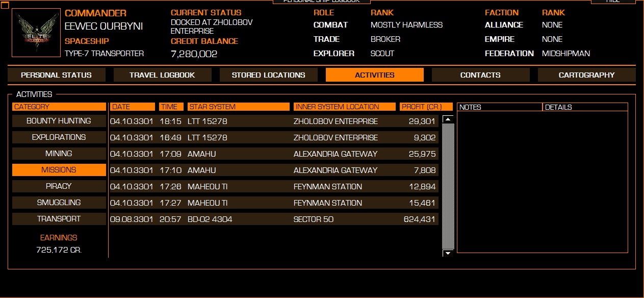Click the commander name EEWEC OURBYNI

[104, 27]
